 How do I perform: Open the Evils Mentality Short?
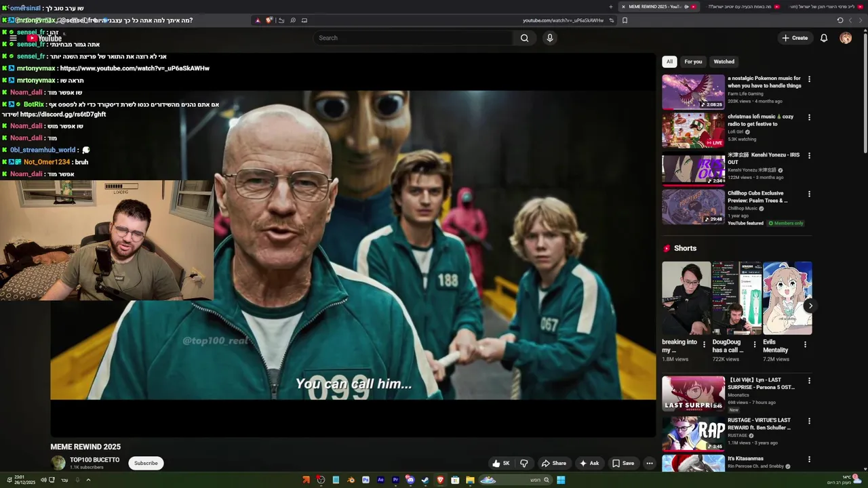tap(787, 298)
